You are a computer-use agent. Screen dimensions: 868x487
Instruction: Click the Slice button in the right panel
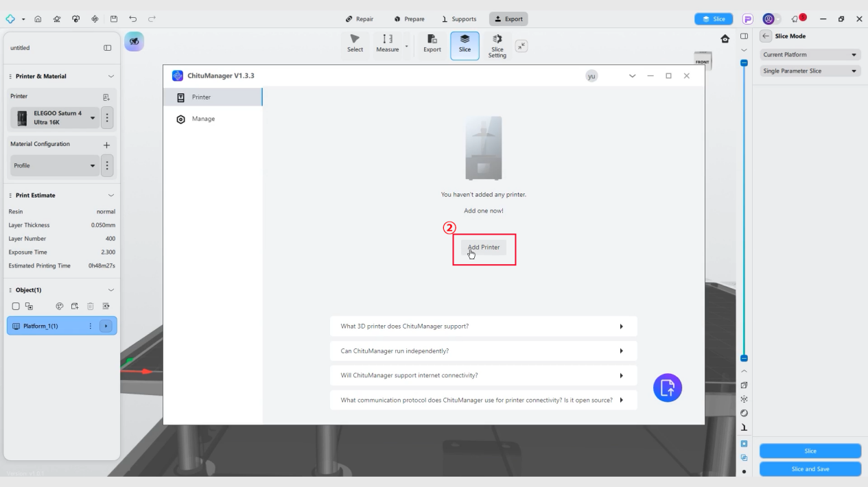click(x=810, y=451)
